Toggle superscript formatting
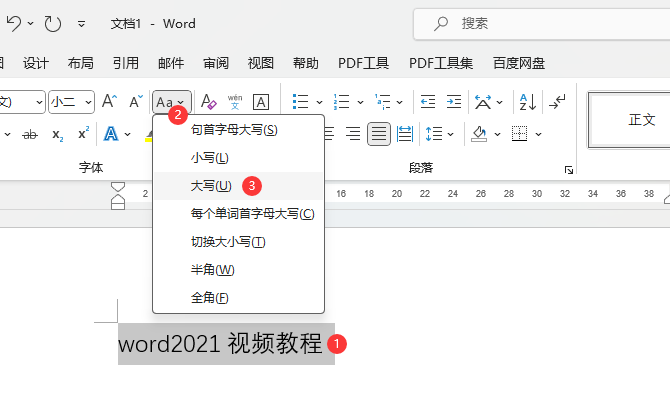Viewport: 670px width, 398px height. coord(83,134)
